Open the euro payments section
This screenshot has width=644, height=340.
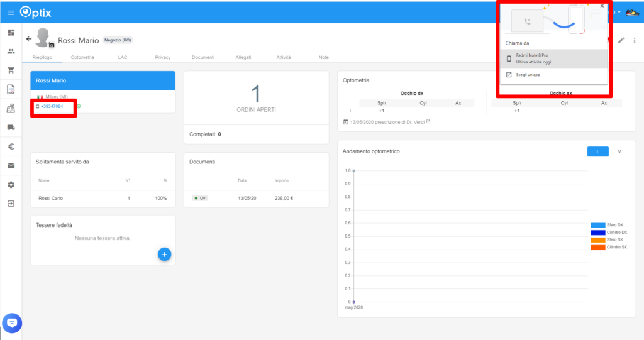(11, 146)
